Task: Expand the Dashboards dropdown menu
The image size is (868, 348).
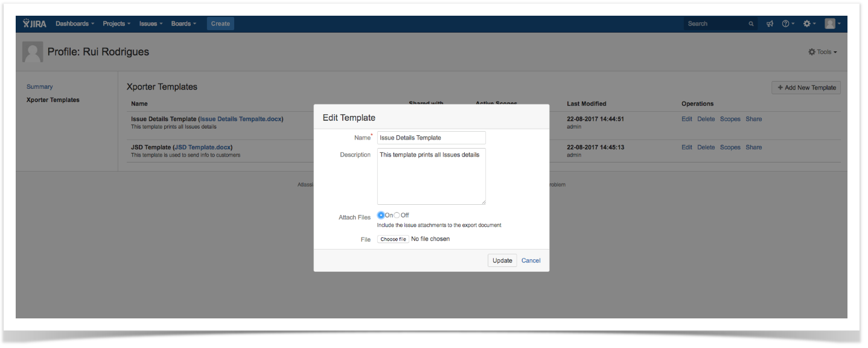Action: 75,24
